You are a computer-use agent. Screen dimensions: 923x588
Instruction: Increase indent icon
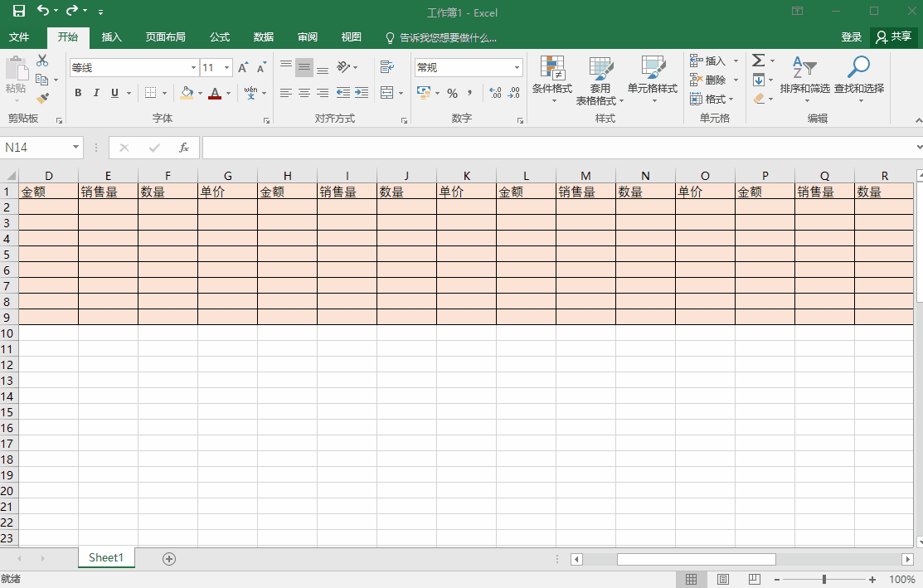click(362, 93)
